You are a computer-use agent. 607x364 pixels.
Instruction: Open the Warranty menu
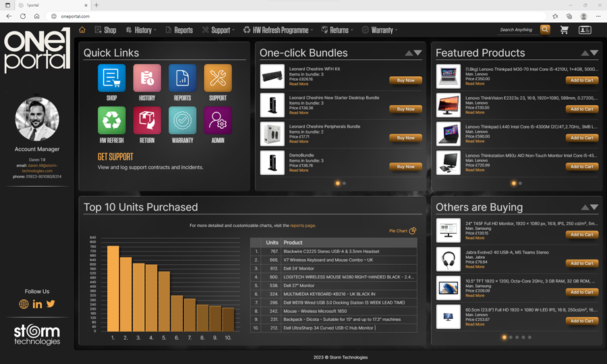[x=379, y=30]
